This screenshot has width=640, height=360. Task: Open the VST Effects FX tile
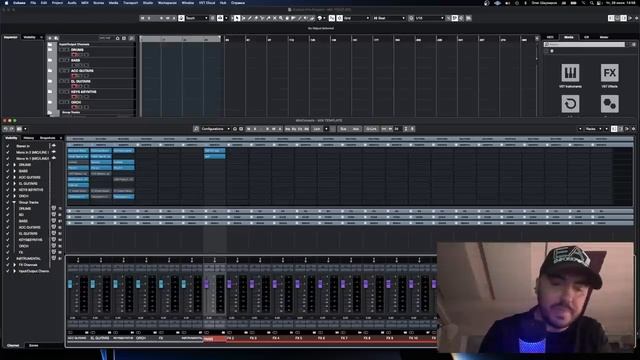click(x=609, y=73)
